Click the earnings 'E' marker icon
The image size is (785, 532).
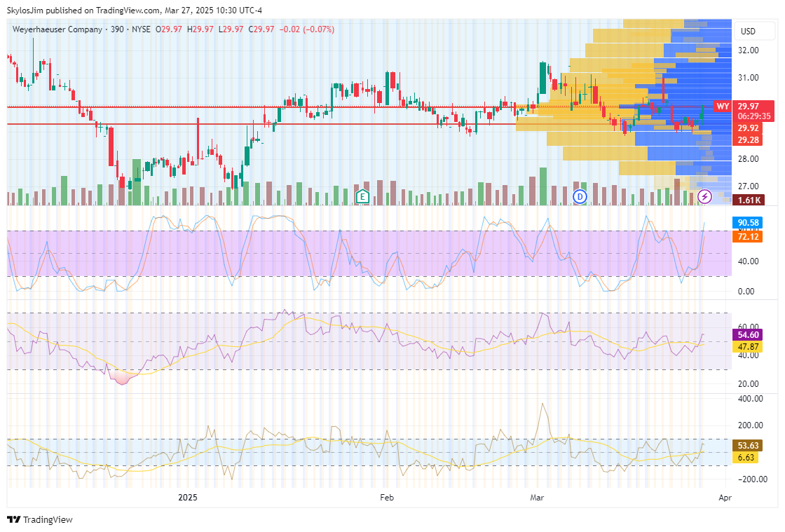click(362, 196)
